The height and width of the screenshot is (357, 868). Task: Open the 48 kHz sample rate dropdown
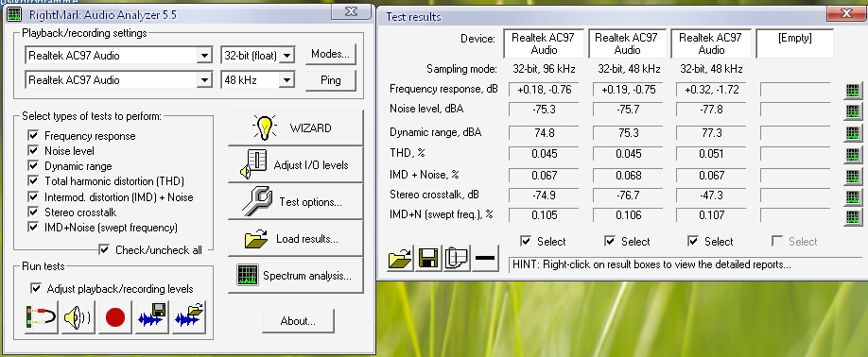(286, 80)
